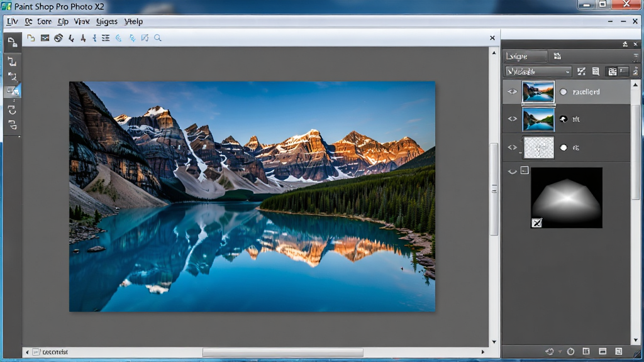Open the 'Core' menu in the menu bar
Image resolution: width=644 pixels, height=362 pixels.
(45, 21)
